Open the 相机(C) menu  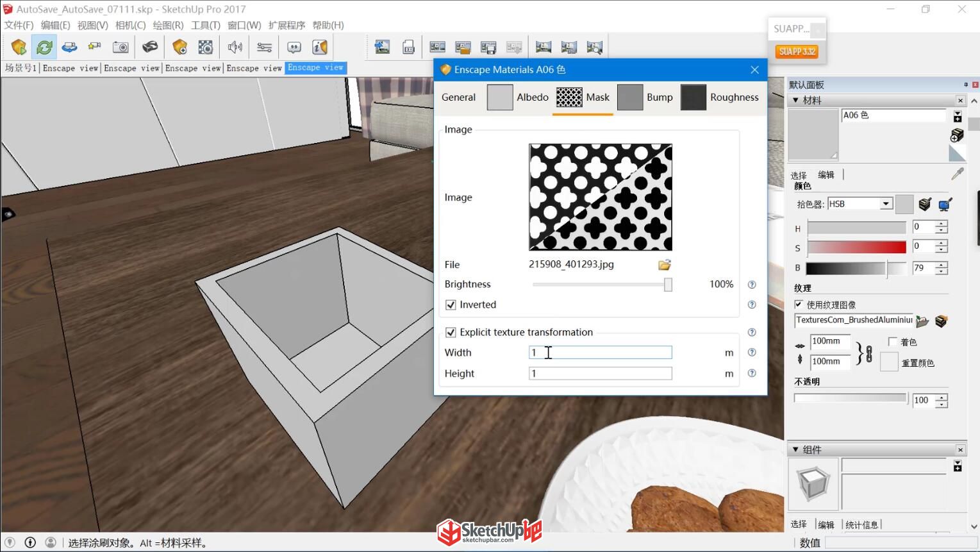pyautogui.click(x=130, y=25)
